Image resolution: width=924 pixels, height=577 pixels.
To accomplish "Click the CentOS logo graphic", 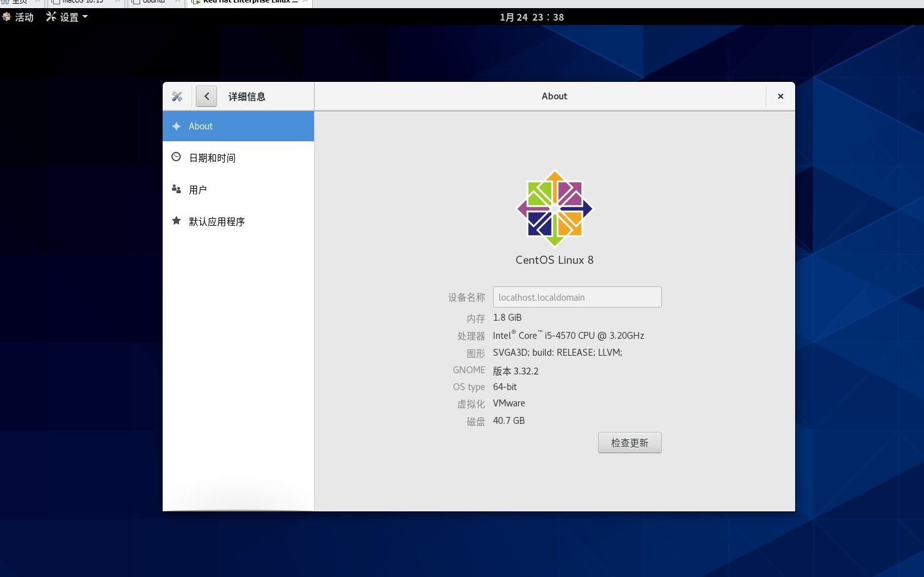I will click(554, 208).
